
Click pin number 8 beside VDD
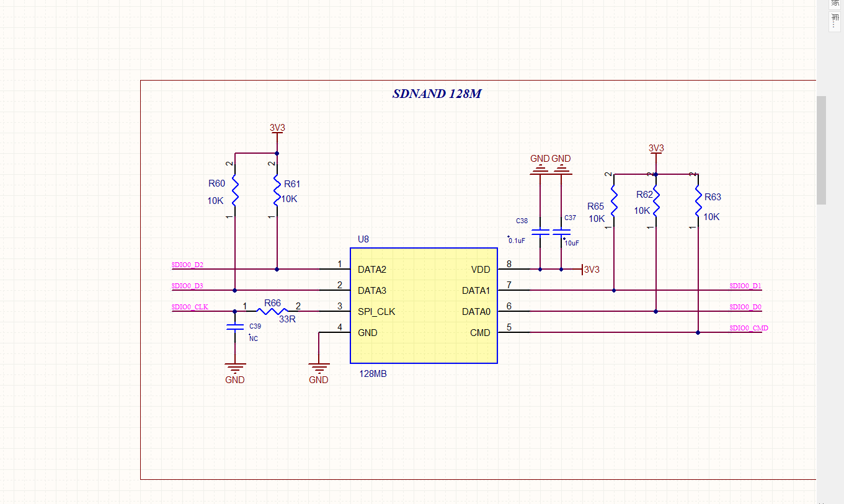pyautogui.click(x=509, y=265)
